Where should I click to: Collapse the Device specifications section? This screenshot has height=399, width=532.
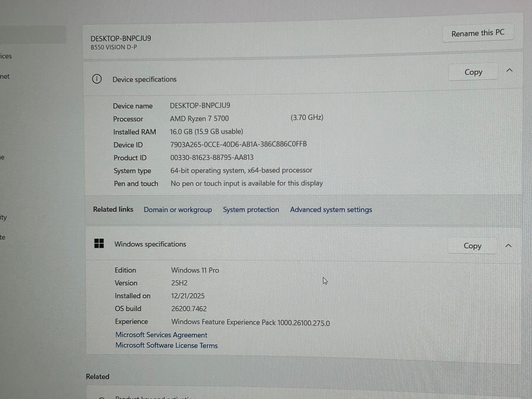point(510,70)
